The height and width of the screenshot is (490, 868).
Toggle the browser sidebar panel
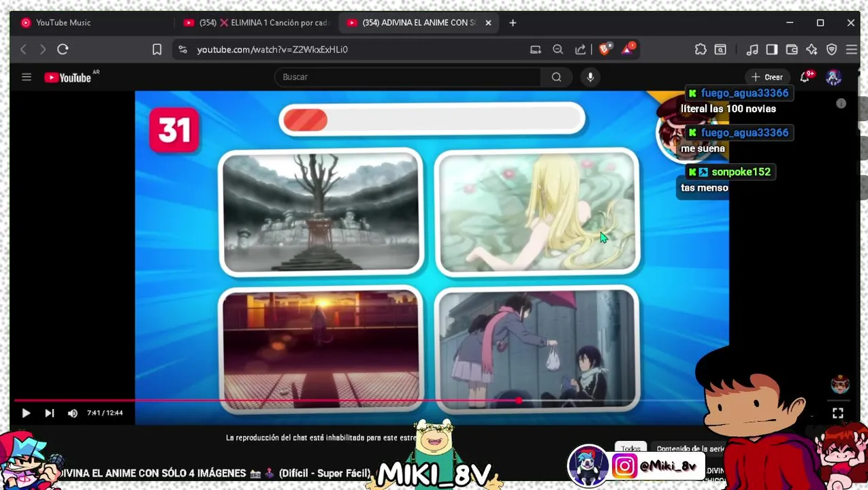click(771, 50)
